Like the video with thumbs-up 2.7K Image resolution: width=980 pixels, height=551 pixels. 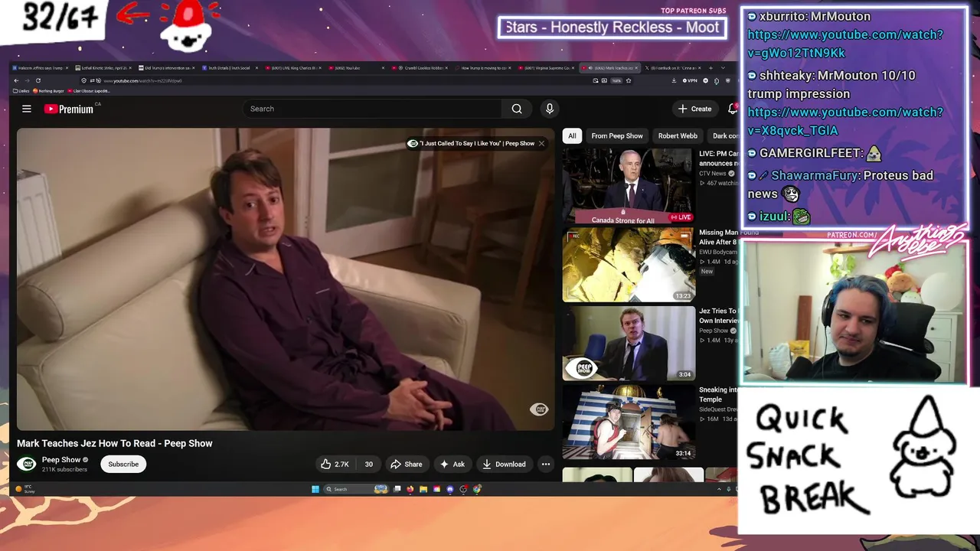pos(335,464)
